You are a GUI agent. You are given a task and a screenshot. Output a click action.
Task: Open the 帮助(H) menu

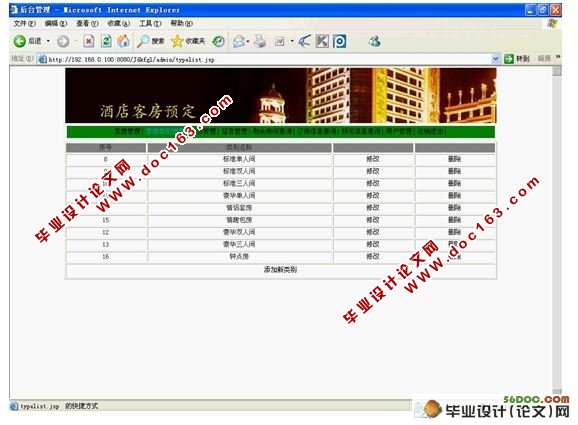[x=181, y=24]
